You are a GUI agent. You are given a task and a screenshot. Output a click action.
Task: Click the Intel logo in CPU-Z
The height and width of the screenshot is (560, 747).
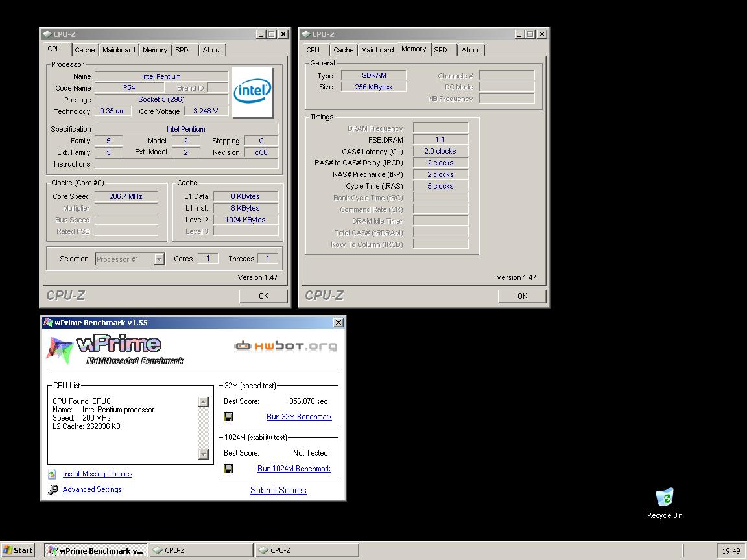coord(252,92)
